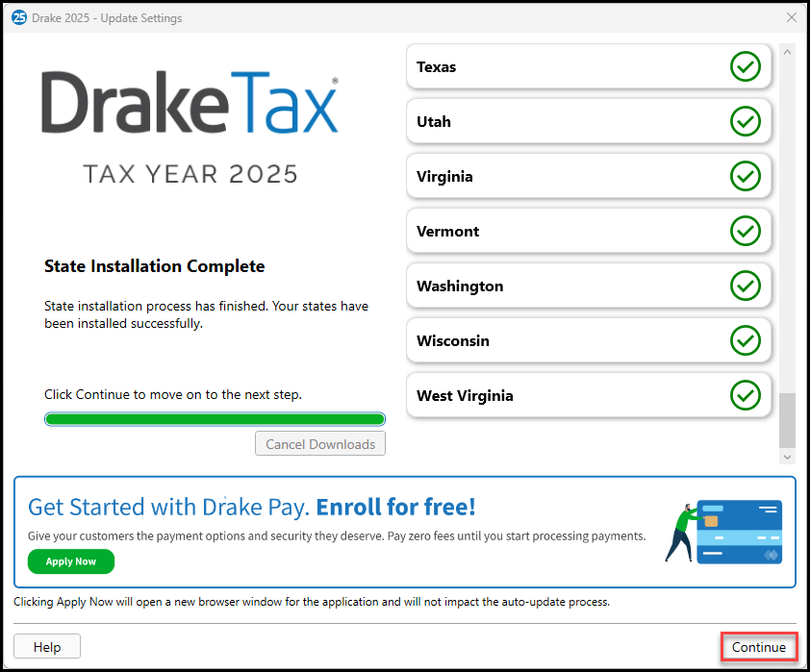Close the Update Settings window
The image size is (810, 672).
pos(792,17)
